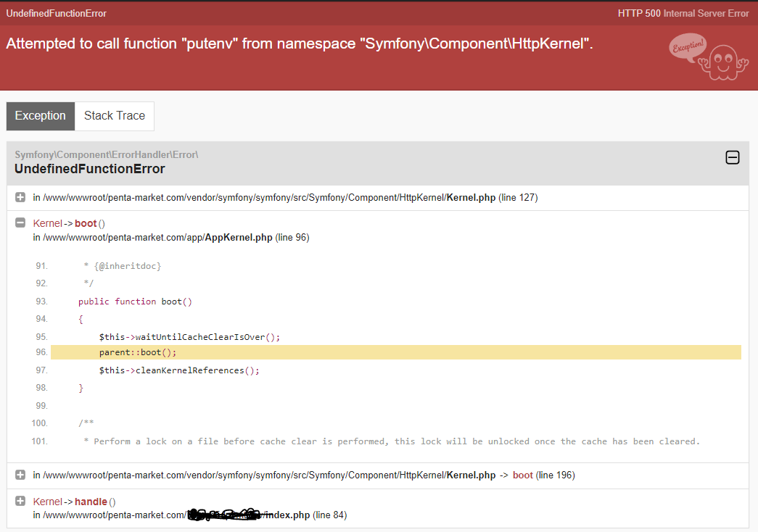Click 'UndefinedFunctionError' in the top header bar
Screen dimensions: 758x532
pyautogui.click(x=56, y=14)
